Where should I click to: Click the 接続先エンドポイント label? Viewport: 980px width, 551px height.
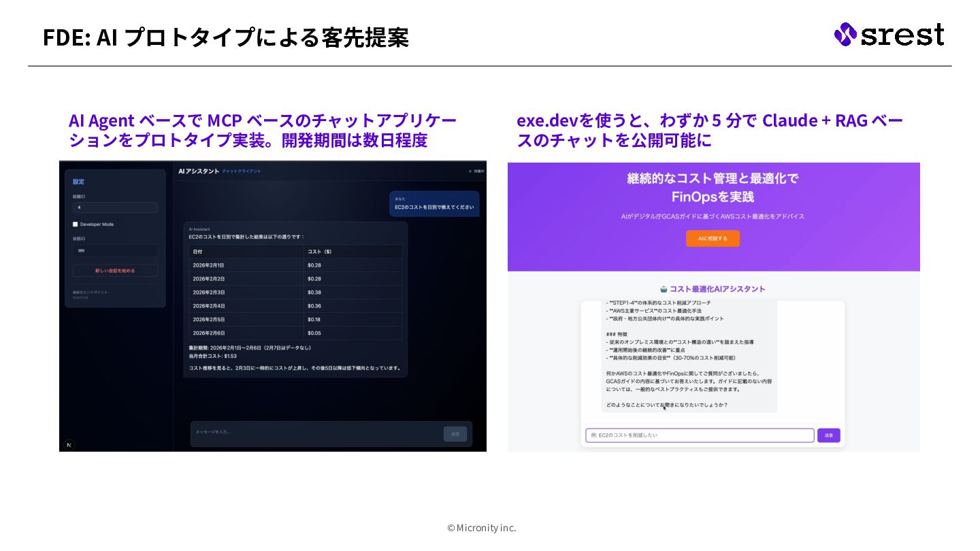pos(91,293)
